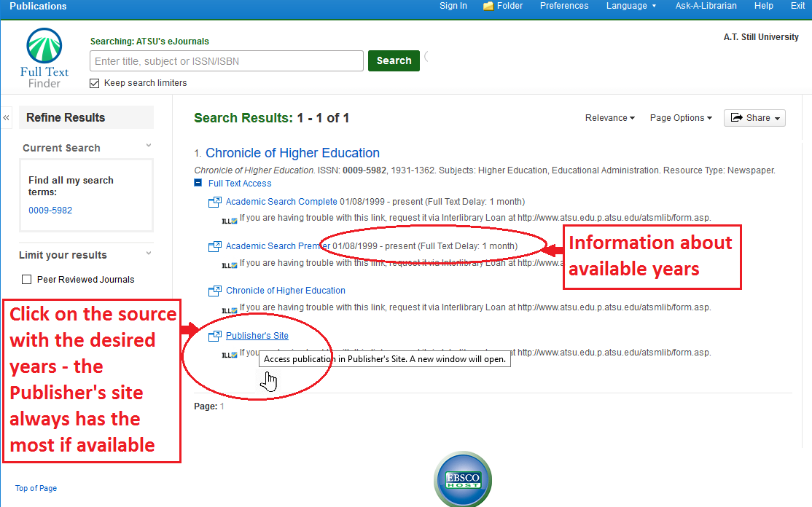The width and height of the screenshot is (812, 507).
Task: Click 'Searching: ATSU's eJournals' label
Action: pos(149,42)
